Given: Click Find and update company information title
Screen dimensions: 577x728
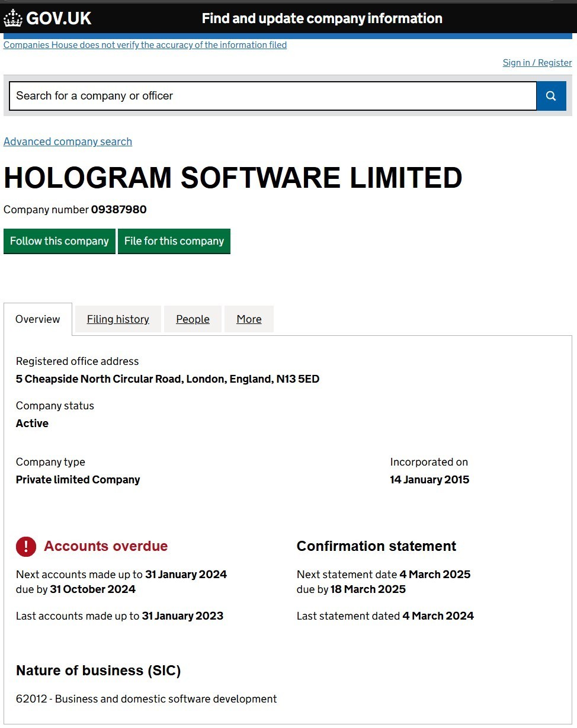Looking at the screenshot, I should click(322, 18).
